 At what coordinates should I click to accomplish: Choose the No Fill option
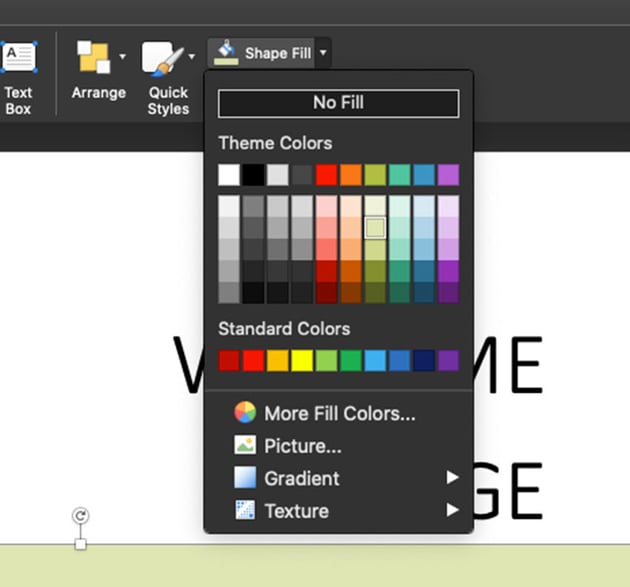click(x=338, y=103)
